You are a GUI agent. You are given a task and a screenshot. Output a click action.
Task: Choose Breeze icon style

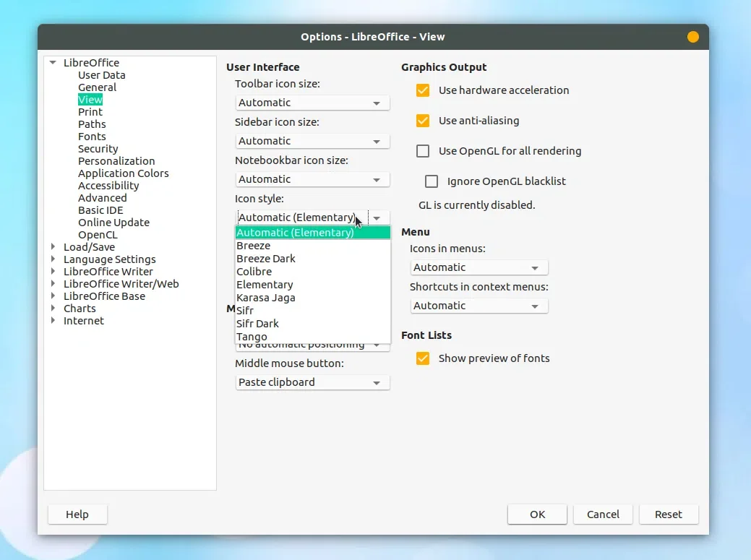pos(313,246)
